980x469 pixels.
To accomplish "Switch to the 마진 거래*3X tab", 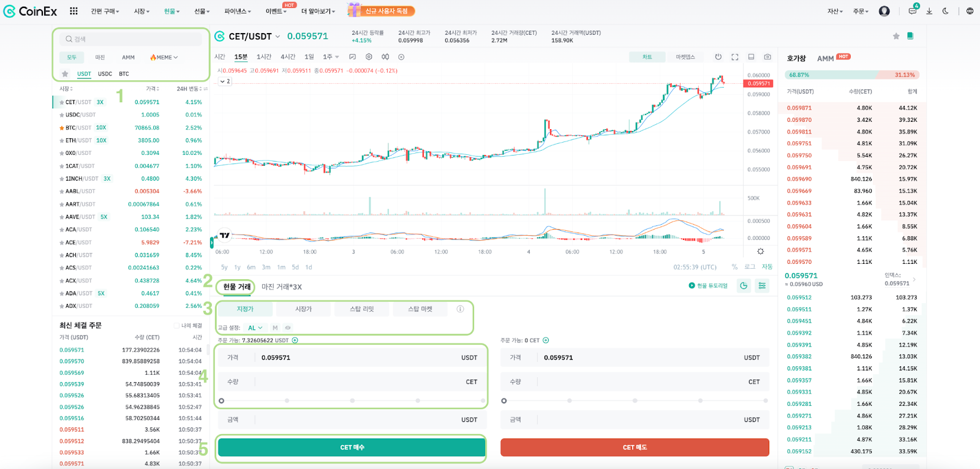I will [282, 287].
